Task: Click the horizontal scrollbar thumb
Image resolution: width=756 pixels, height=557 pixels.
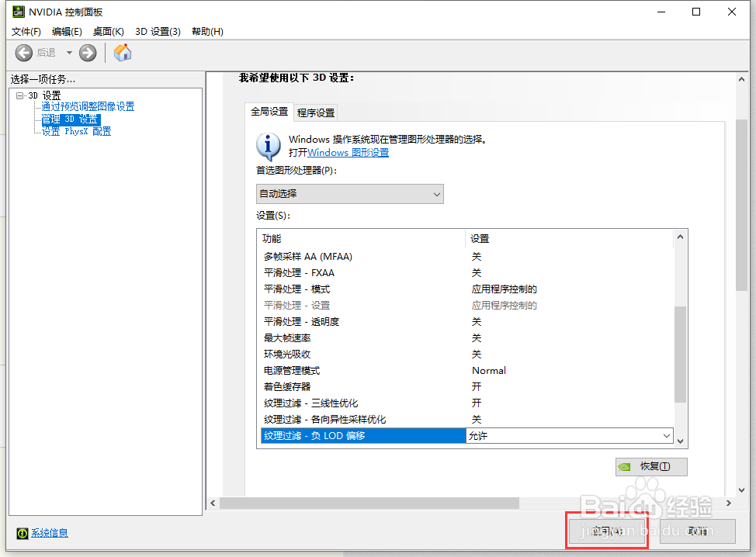Action: (369, 503)
